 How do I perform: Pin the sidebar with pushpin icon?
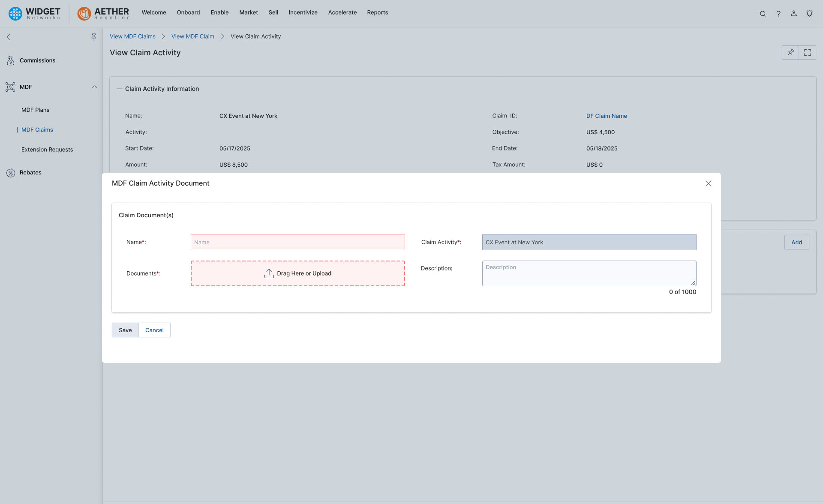click(x=93, y=37)
